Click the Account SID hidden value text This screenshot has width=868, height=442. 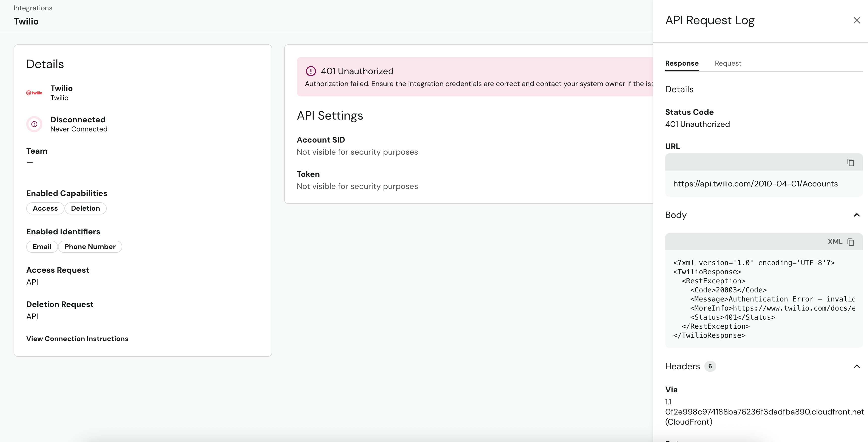(357, 152)
